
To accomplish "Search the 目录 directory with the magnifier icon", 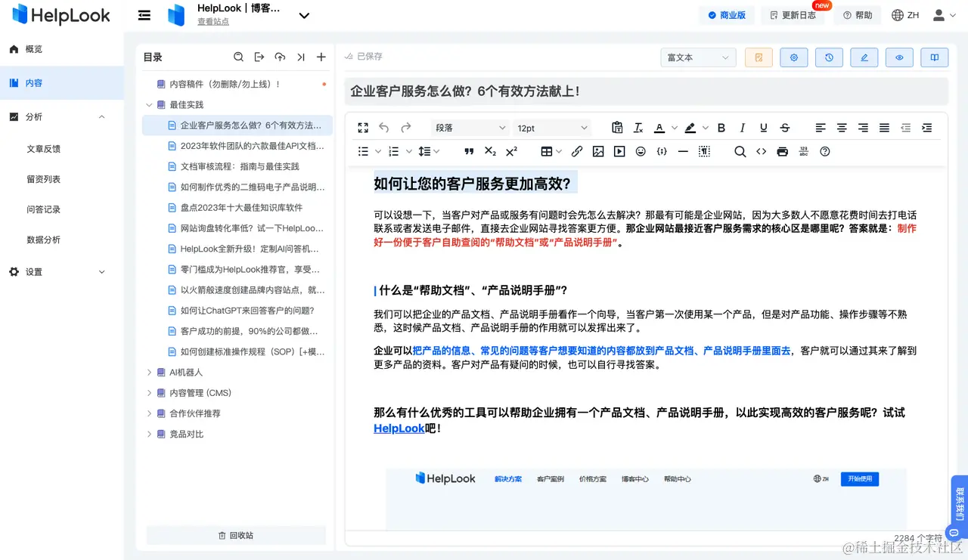I will click(x=238, y=57).
